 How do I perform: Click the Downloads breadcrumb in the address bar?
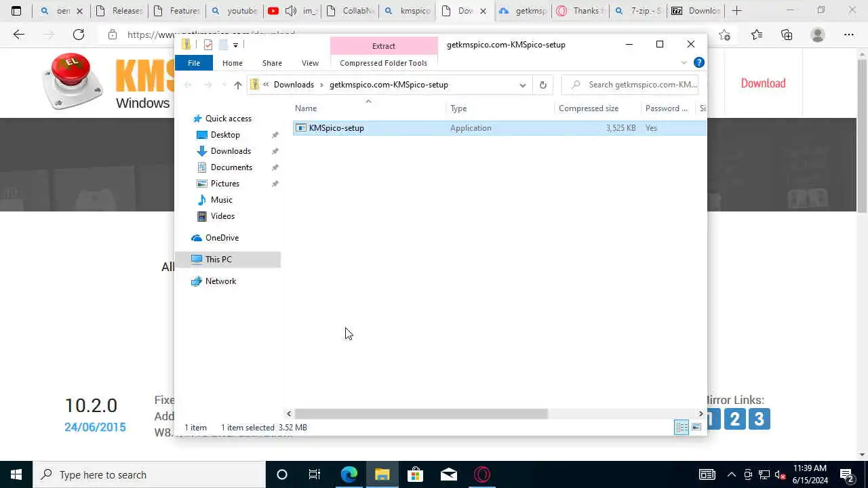coord(294,85)
